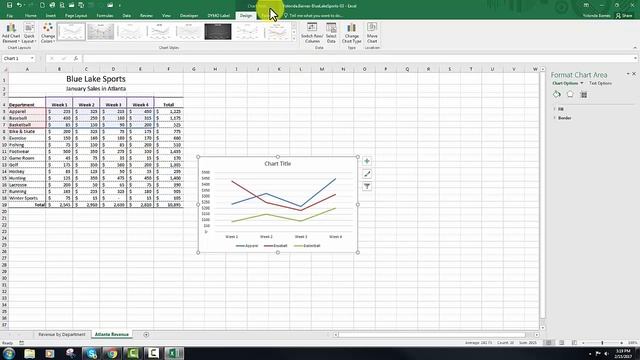Image resolution: width=640 pixels, height=360 pixels.
Task: Switch to Text Options in the format pane
Action: (x=600, y=83)
